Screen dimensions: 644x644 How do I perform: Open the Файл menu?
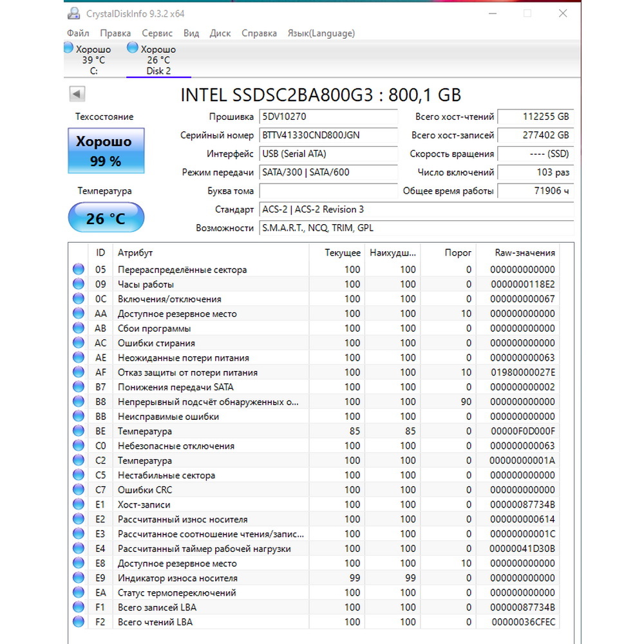(78, 33)
